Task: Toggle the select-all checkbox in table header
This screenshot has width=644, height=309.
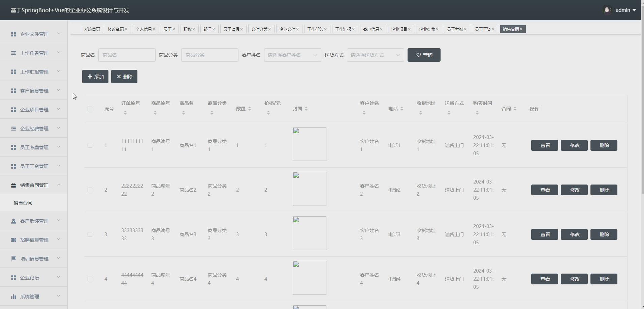Action: pyautogui.click(x=90, y=109)
